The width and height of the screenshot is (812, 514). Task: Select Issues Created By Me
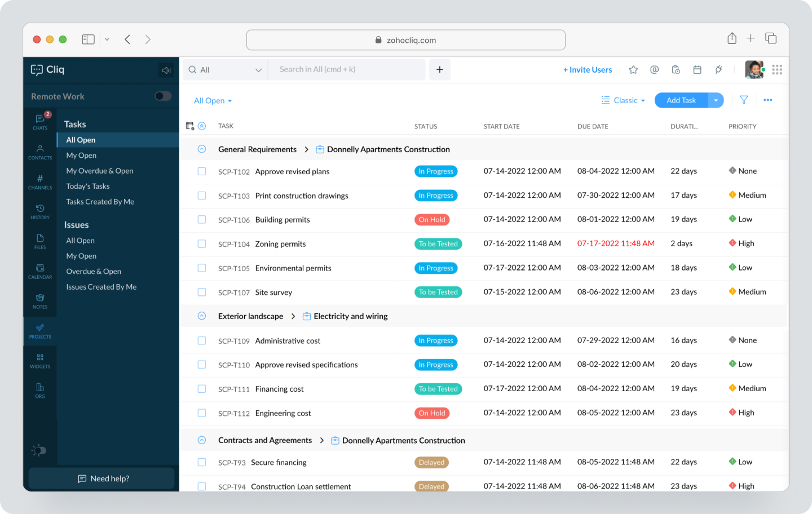click(x=101, y=286)
